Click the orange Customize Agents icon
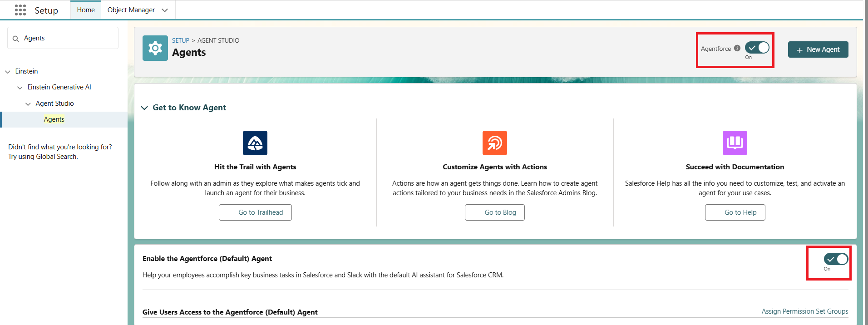Viewport: 868px width, 325px height. (x=494, y=143)
